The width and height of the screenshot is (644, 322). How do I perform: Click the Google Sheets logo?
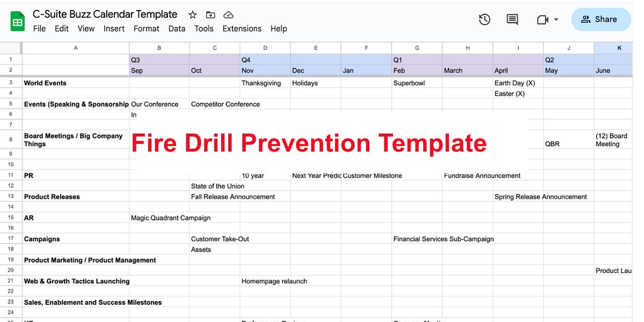point(18,20)
